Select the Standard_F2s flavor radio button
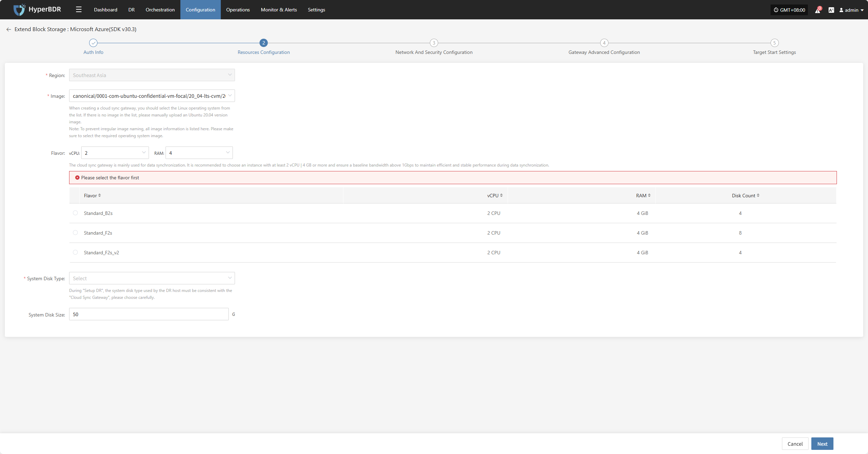Image resolution: width=868 pixels, height=454 pixels. click(x=75, y=233)
